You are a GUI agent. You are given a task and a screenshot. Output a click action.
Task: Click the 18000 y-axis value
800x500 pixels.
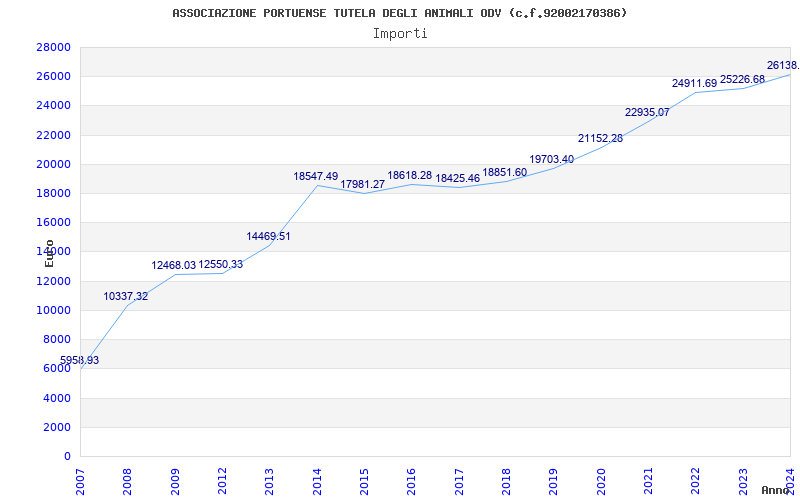coord(53,193)
